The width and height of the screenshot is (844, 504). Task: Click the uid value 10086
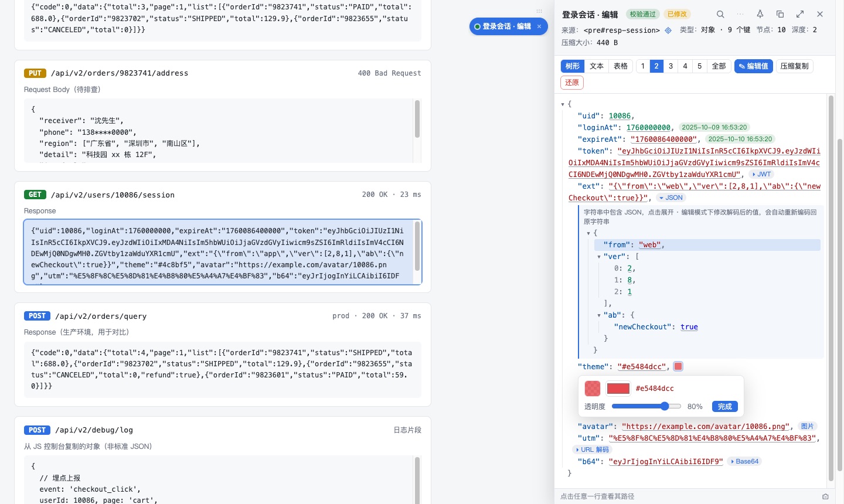(620, 116)
